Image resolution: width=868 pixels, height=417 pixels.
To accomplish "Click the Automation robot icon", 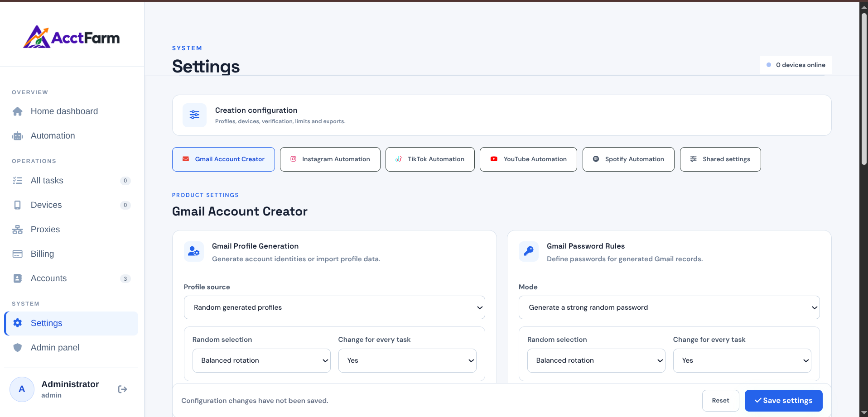I will 18,136.
